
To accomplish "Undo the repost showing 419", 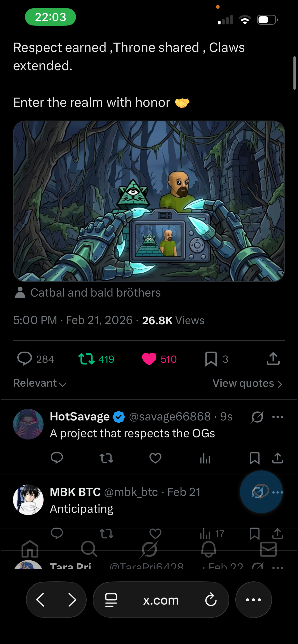I will tap(87, 359).
